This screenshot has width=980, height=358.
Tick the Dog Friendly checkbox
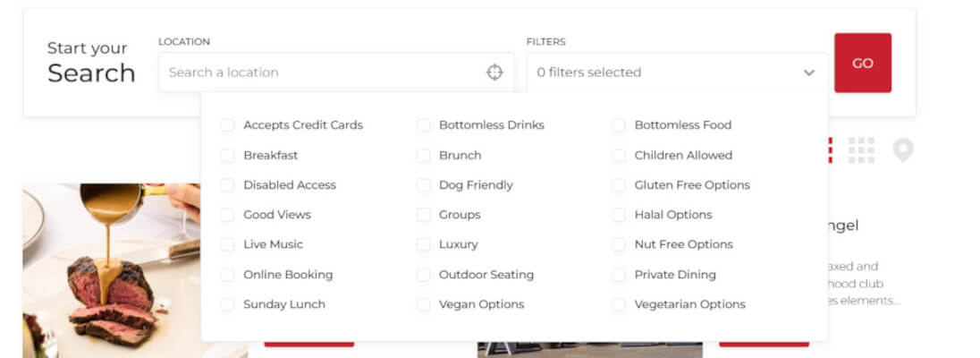tap(423, 185)
